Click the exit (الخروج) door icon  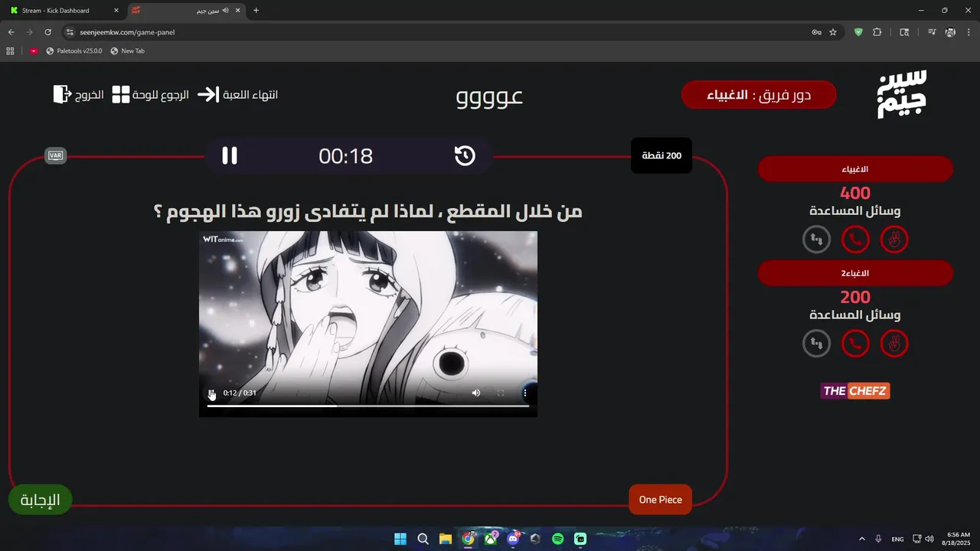coord(61,94)
